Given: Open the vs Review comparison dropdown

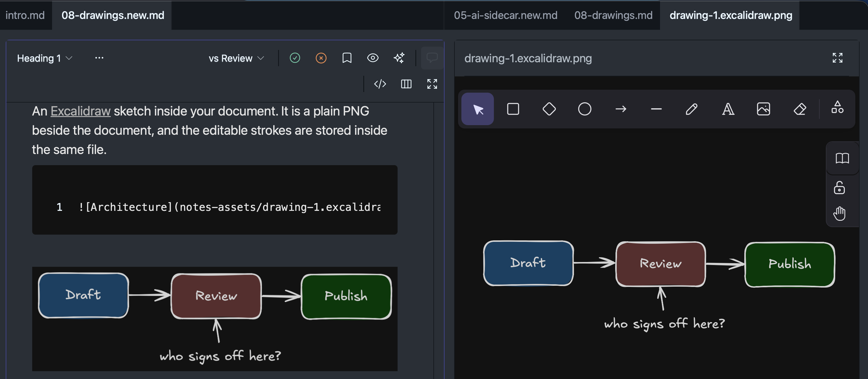Looking at the screenshot, I should (x=236, y=58).
